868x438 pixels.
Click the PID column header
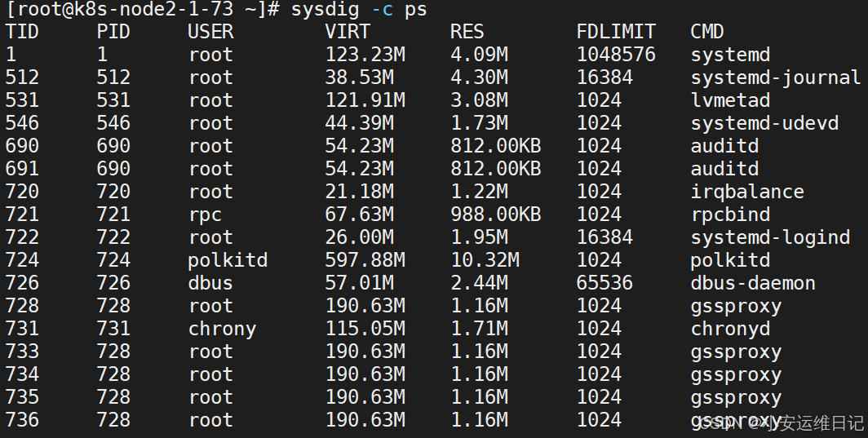113,32
